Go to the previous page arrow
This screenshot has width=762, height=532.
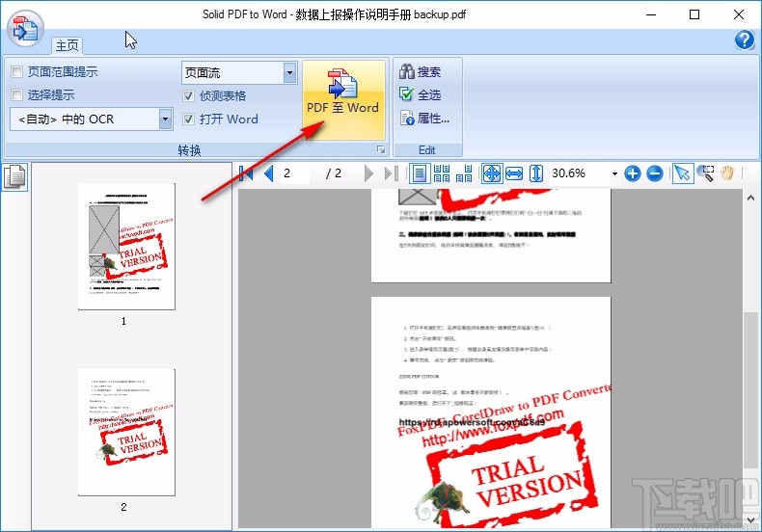(x=268, y=173)
